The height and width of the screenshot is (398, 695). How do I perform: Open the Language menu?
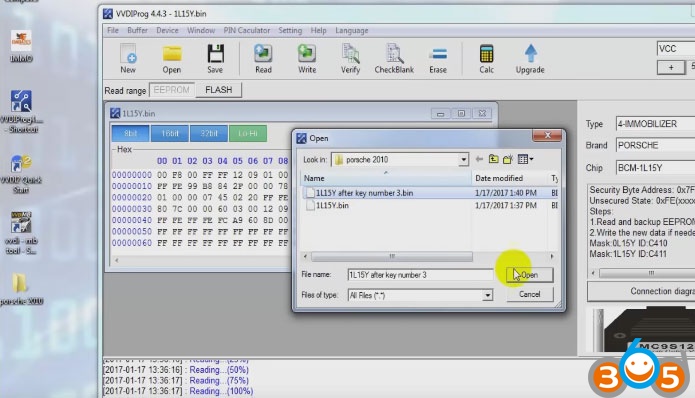pos(351,30)
